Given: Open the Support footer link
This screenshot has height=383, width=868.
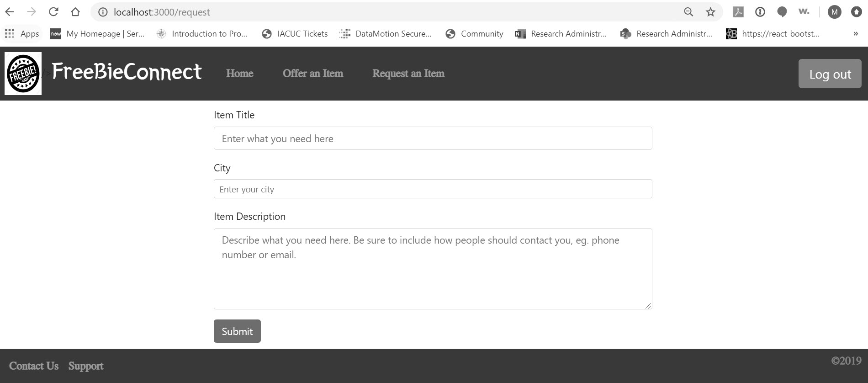Looking at the screenshot, I should pyautogui.click(x=86, y=366).
